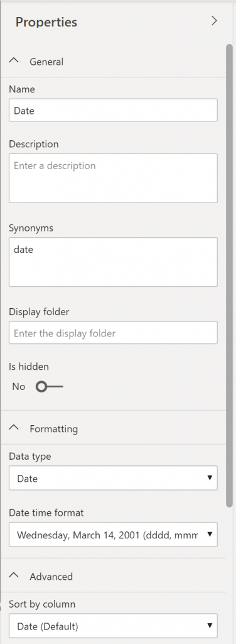The height and width of the screenshot is (644, 236).
Task: Open the Sort by column dropdown
Action: click(113, 626)
